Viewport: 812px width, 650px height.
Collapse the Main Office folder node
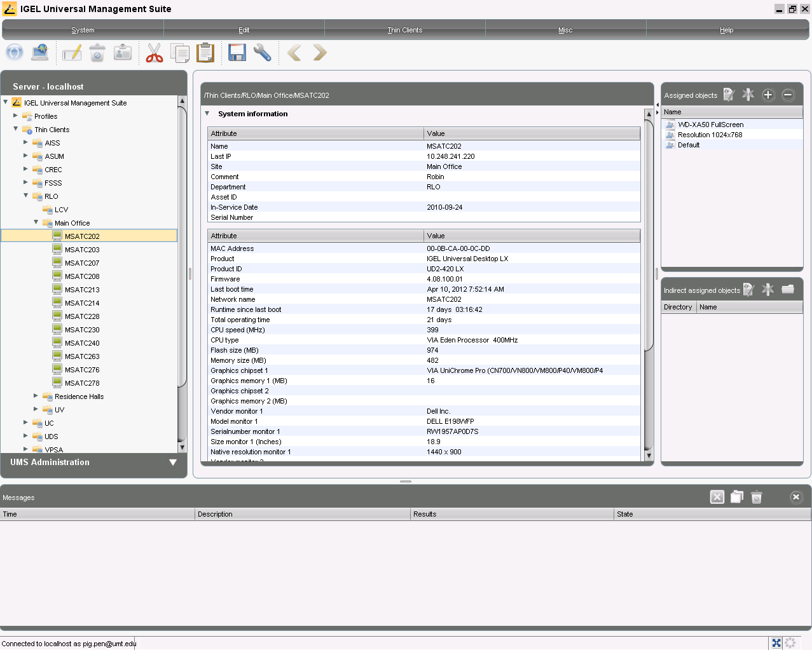[x=36, y=222]
